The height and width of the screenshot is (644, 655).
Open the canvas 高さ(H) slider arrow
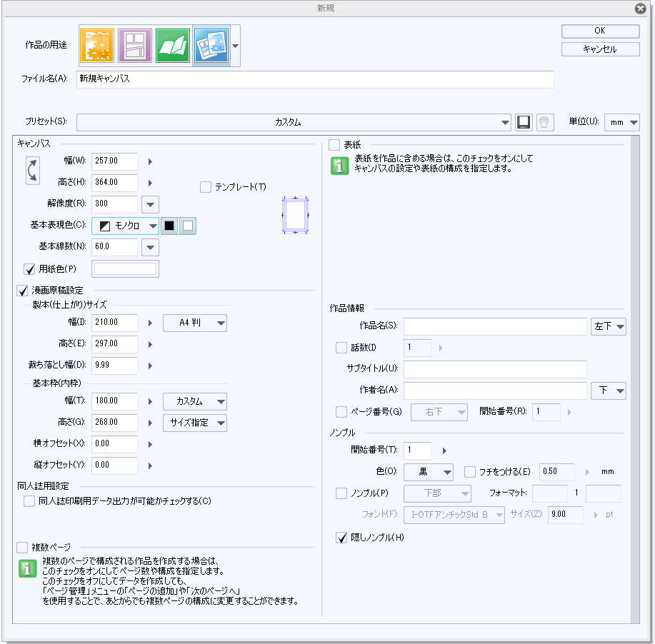coord(151,183)
